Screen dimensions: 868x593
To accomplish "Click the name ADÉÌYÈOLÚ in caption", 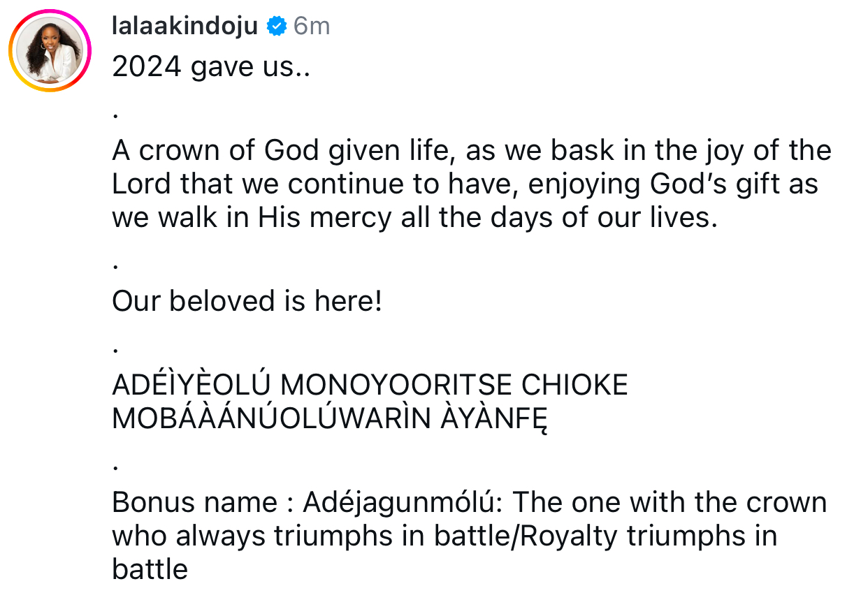I will point(196,386).
